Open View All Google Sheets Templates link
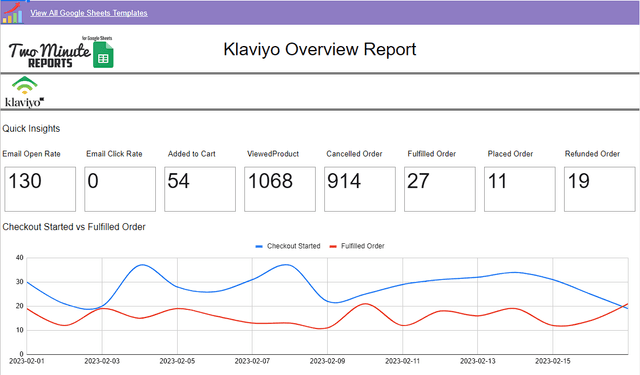 tap(89, 13)
